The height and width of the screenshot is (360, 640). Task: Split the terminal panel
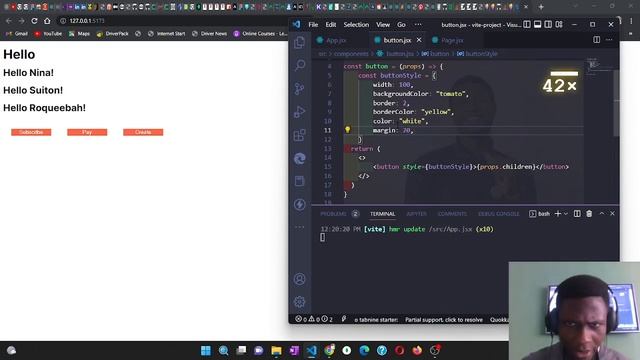(577, 213)
